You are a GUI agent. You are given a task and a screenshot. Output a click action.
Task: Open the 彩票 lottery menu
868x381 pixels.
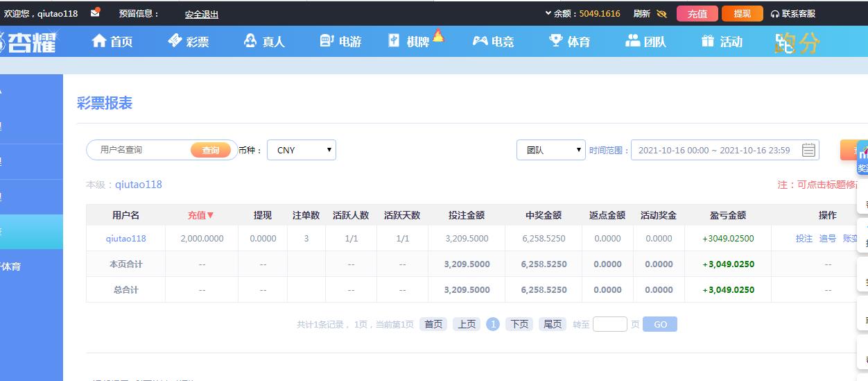point(189,42)
